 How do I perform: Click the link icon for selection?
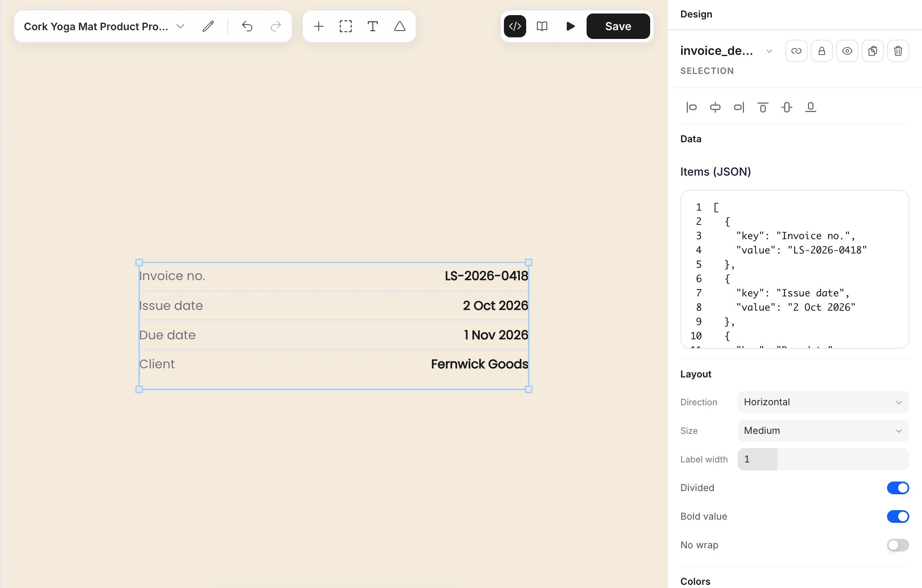point(796,51)
